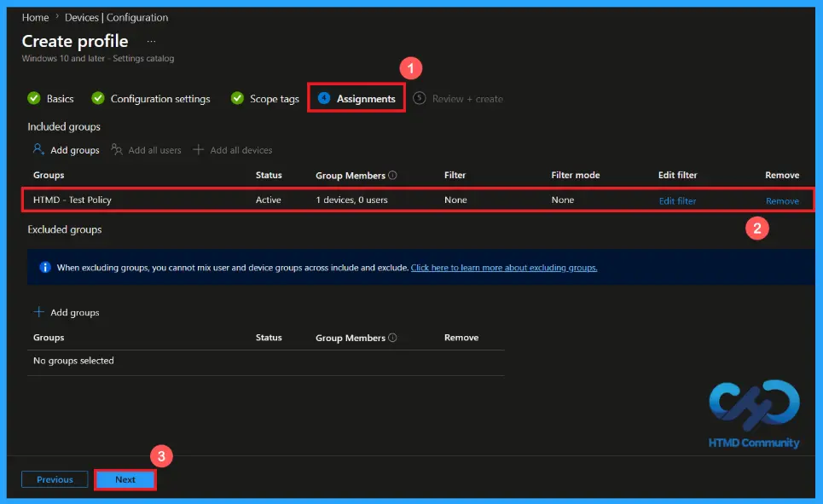The width and height of the screenshot is (823, 504).
Task: Click the Active status of HTMD - Test Policy
Action: coord(268,200)
